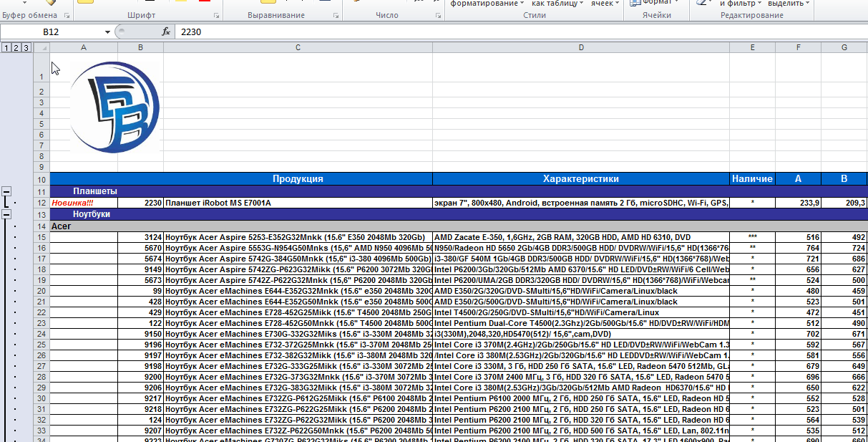Click price 686 in row 17

844,259
